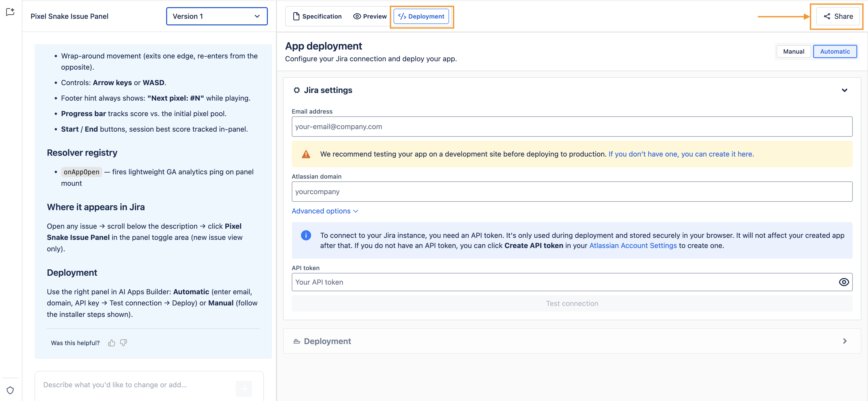868x401 pixels.
Task: Click the new chat icon in left sidebar
Action: point(10,12)
